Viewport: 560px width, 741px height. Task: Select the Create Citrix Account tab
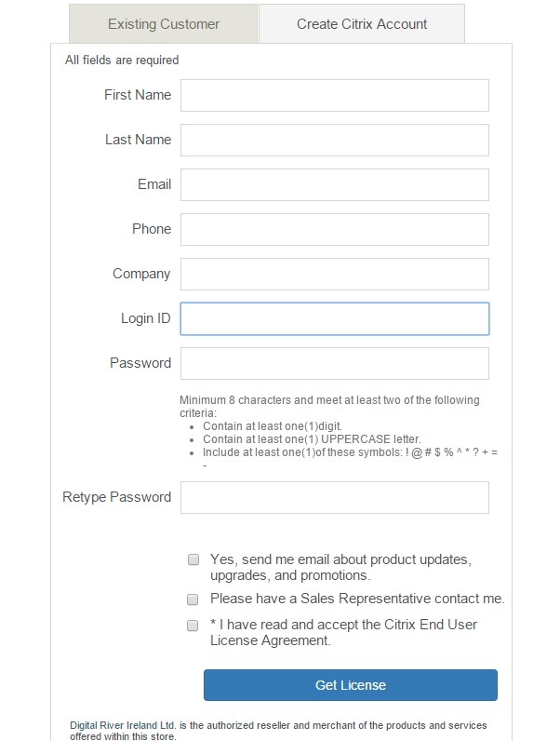[362, 24]
